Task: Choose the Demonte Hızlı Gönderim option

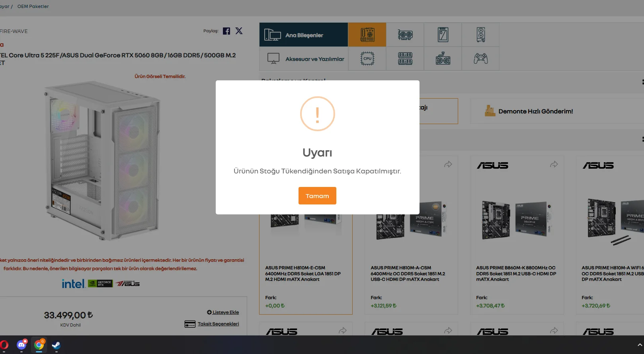Action: [x=557, y=111]
